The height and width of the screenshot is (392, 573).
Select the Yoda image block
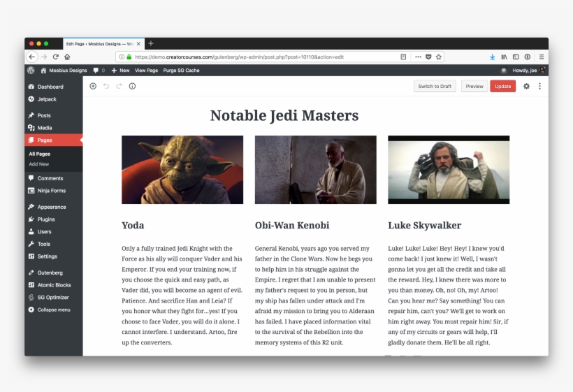click(x=182, y=170)
